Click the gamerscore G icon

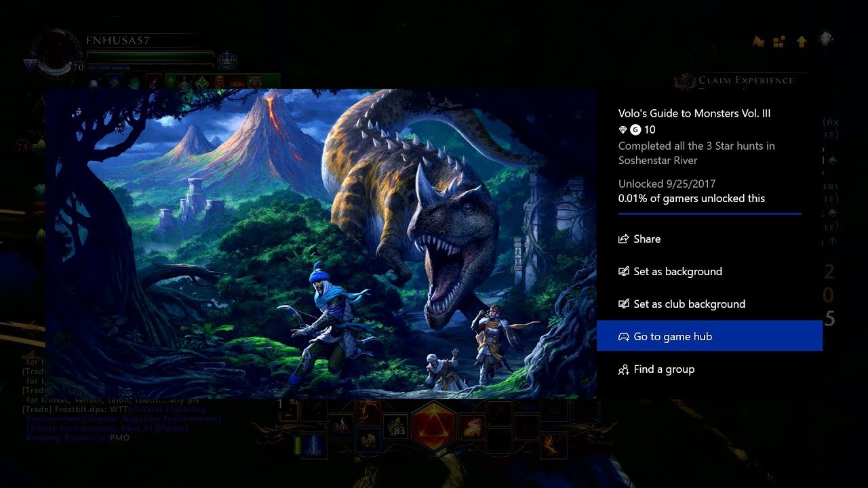tap(635, 129)
